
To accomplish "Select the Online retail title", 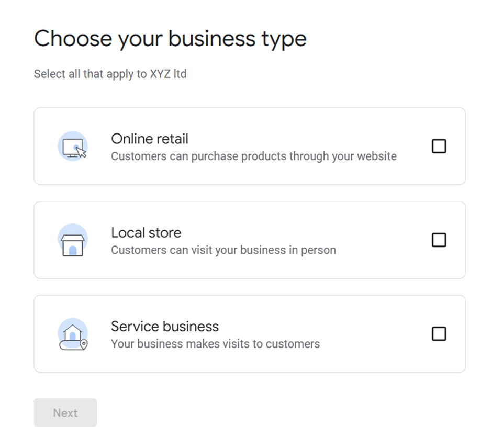I will click(x=150, y=139).
